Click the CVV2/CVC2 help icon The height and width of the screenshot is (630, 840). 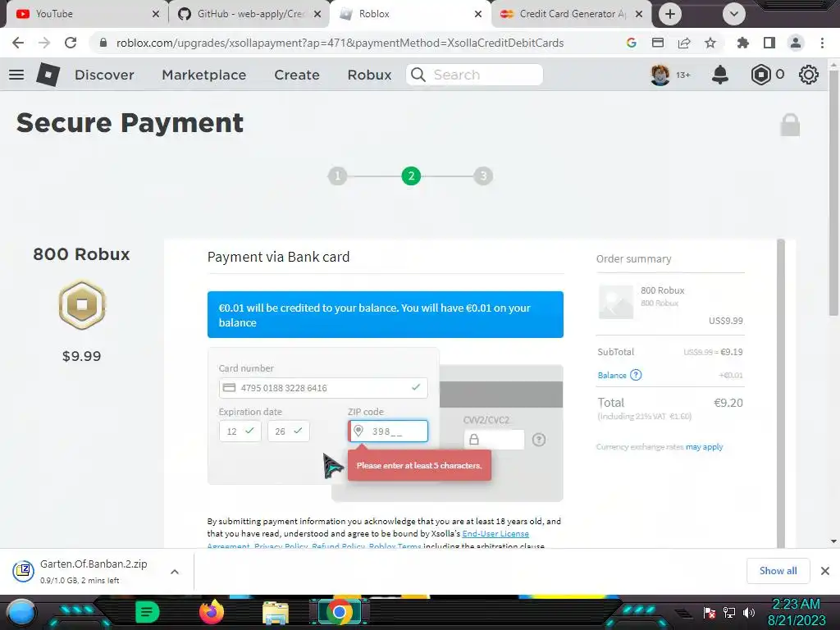tap(539, 440)
